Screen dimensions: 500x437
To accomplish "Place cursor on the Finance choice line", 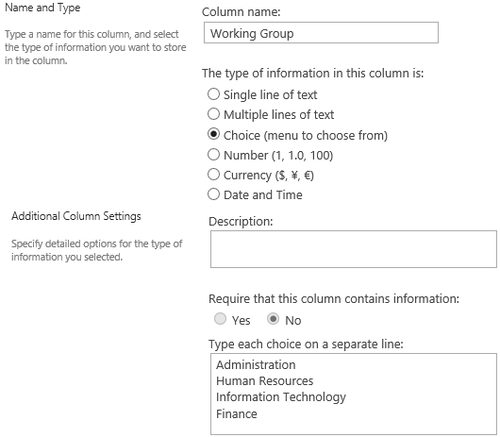I will coord(237,414).
